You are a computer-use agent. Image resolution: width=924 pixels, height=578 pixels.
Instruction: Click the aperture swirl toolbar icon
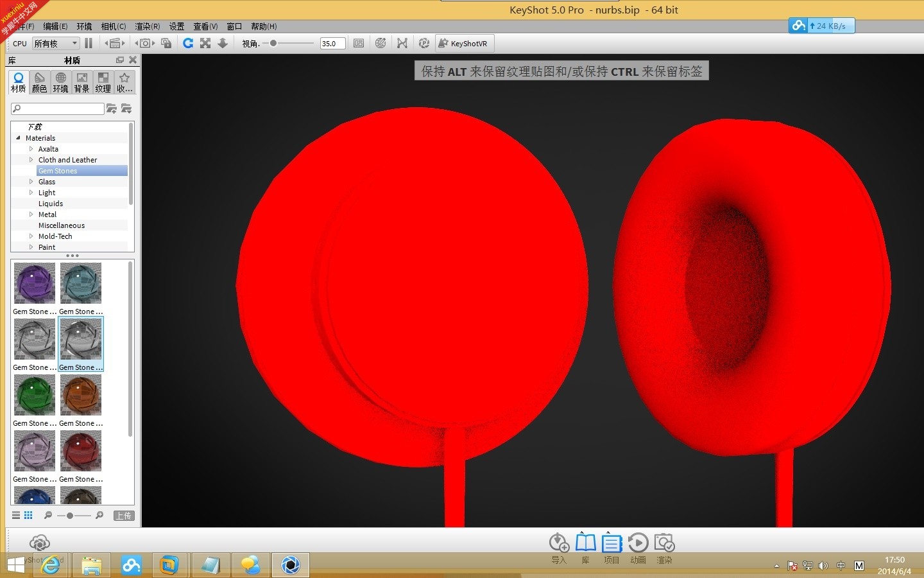[x=424, y=43]
